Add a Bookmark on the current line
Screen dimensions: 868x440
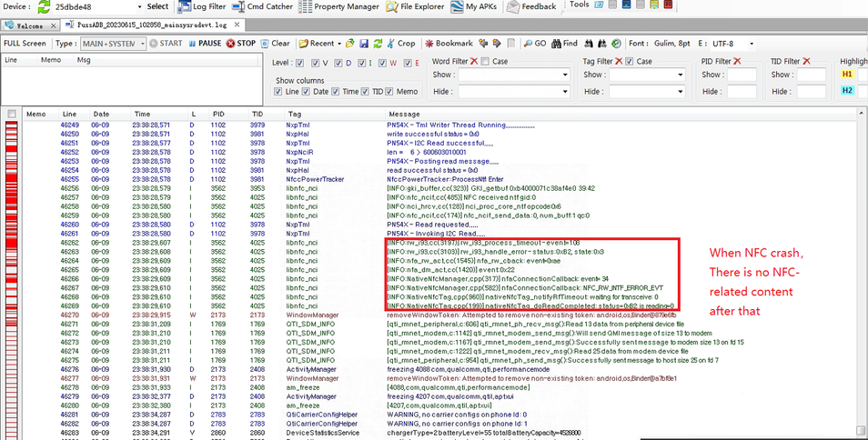(449, 43)
